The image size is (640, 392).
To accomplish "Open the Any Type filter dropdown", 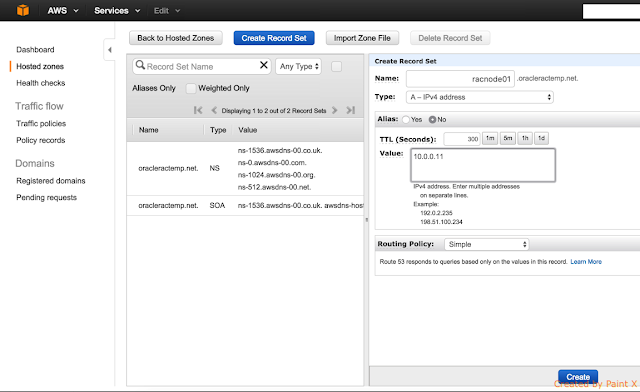I will (298, 67).
